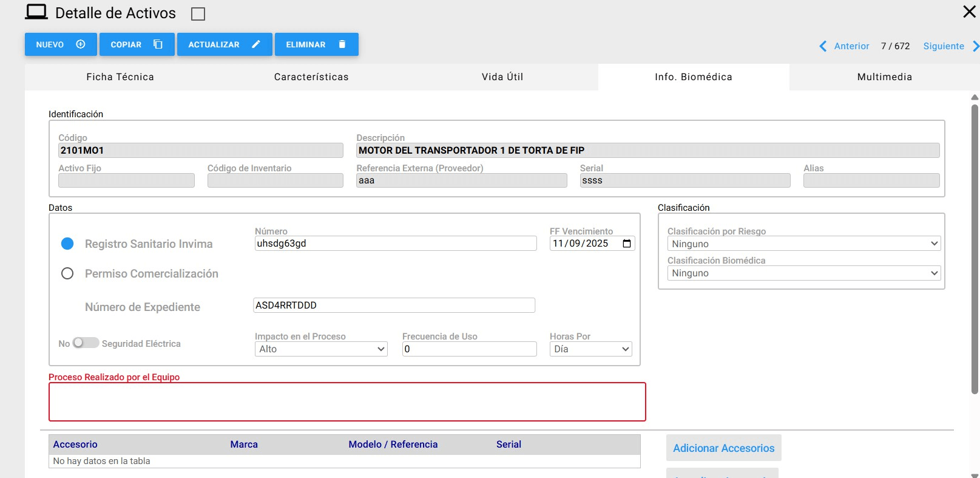Select Permiso Comercialización radio button
The height and width of the screenshot is (478, 980).
(x=67, y=274)
